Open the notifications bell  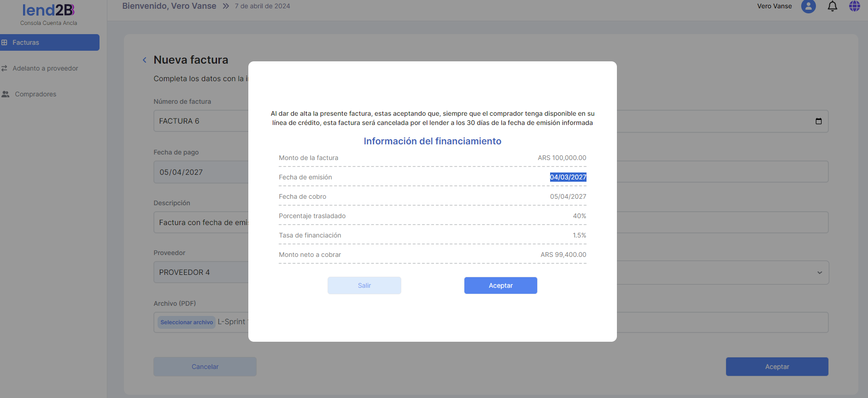(832, 6)
